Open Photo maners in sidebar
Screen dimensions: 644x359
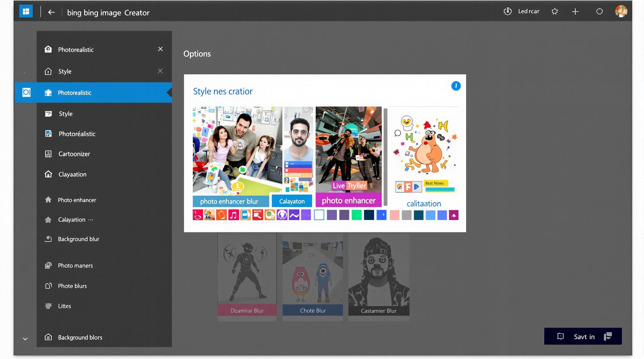(75, 265)
